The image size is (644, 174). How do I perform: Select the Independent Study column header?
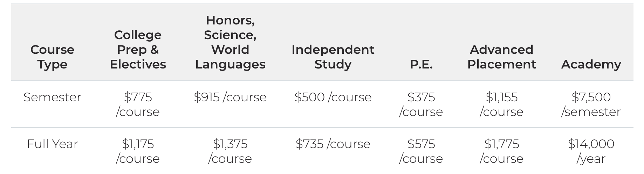coord(333,57)
